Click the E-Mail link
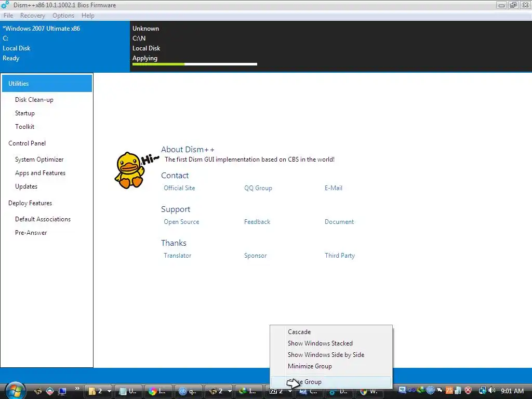This screenshot has width=532, height=399. [333, 188]
